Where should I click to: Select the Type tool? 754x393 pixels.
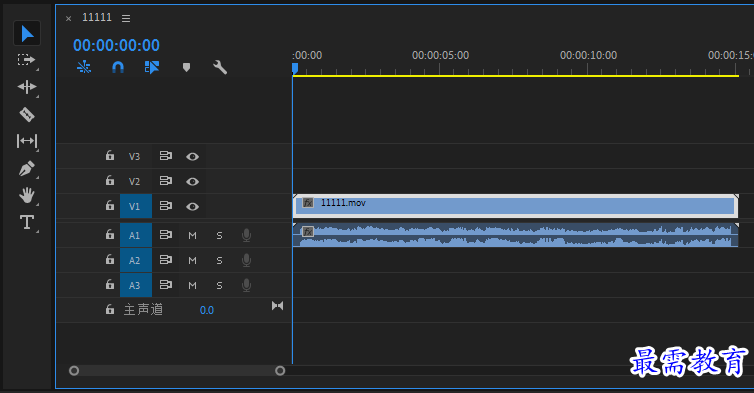[26, 222]
